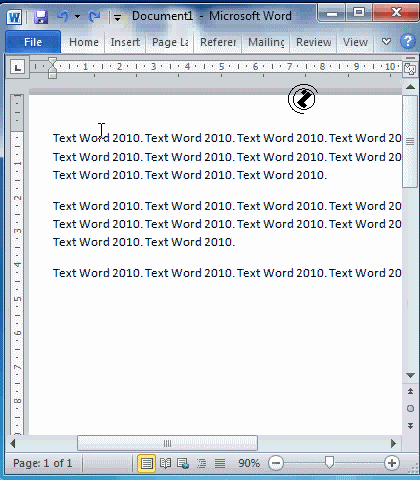Switch to the Mailings tab
420x480 pixels.
coord(266,42)
